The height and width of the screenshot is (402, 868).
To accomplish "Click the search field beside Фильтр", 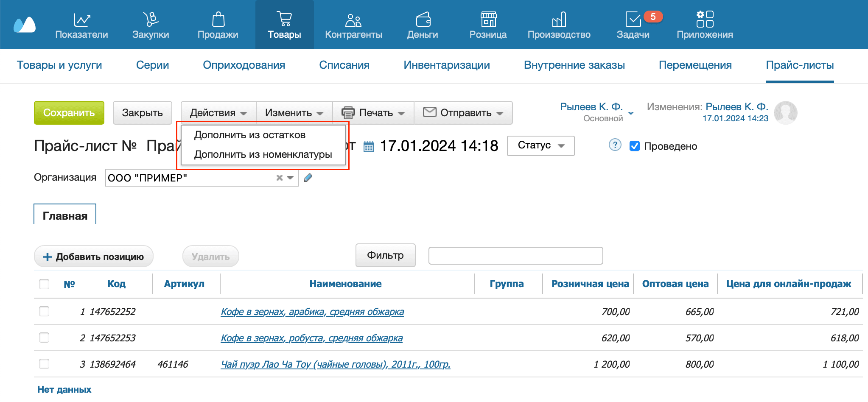I will (515, 256).
